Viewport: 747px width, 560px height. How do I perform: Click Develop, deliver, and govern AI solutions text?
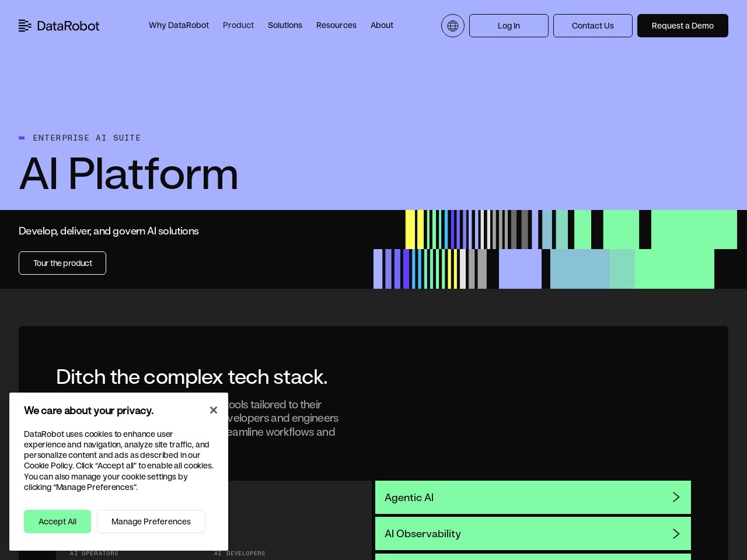[109, 231]
